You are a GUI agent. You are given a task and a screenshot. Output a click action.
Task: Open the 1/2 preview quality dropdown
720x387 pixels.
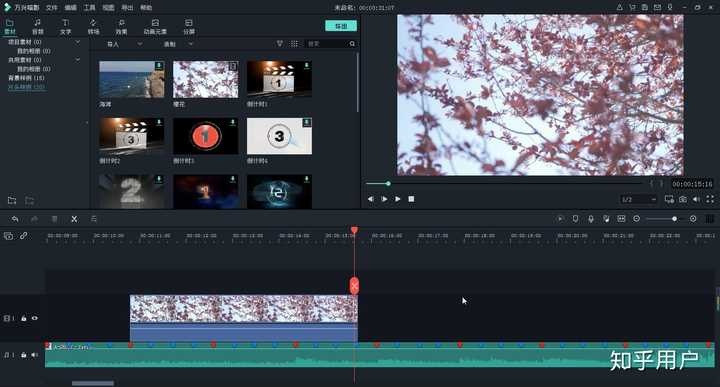638,199
